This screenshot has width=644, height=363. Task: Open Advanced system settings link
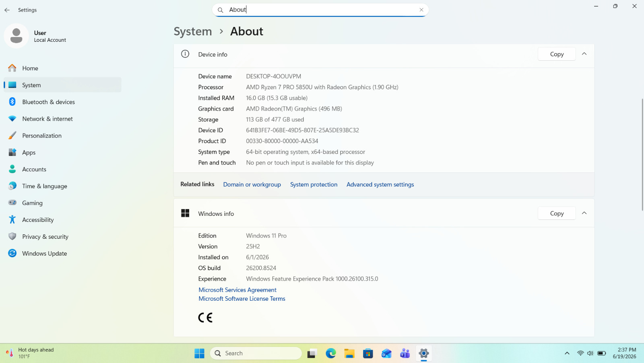380,185
